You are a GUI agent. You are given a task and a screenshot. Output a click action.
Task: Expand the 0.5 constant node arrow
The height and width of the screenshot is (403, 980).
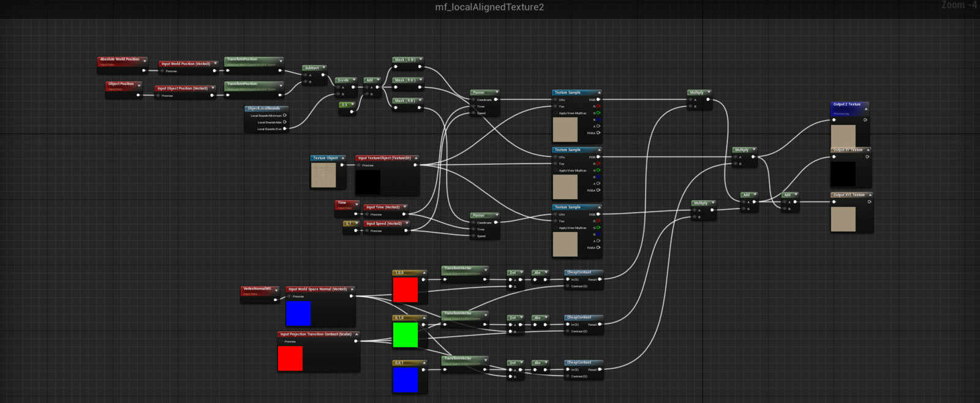tap(352, 105)
